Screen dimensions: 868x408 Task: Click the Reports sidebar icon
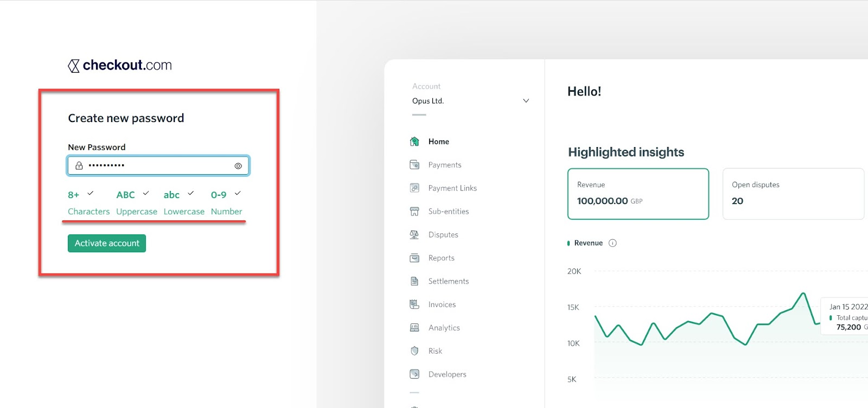tap(414, 258)
